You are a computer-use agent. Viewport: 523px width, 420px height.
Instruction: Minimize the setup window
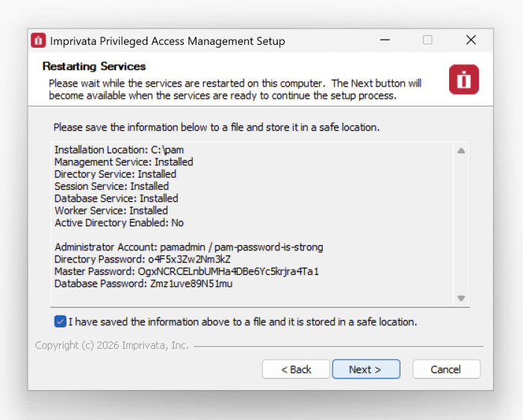[384, 40]
